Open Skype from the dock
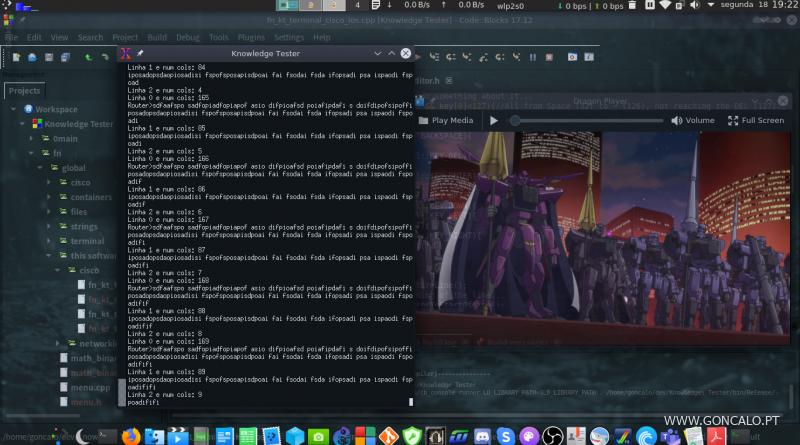 [506, 436]
